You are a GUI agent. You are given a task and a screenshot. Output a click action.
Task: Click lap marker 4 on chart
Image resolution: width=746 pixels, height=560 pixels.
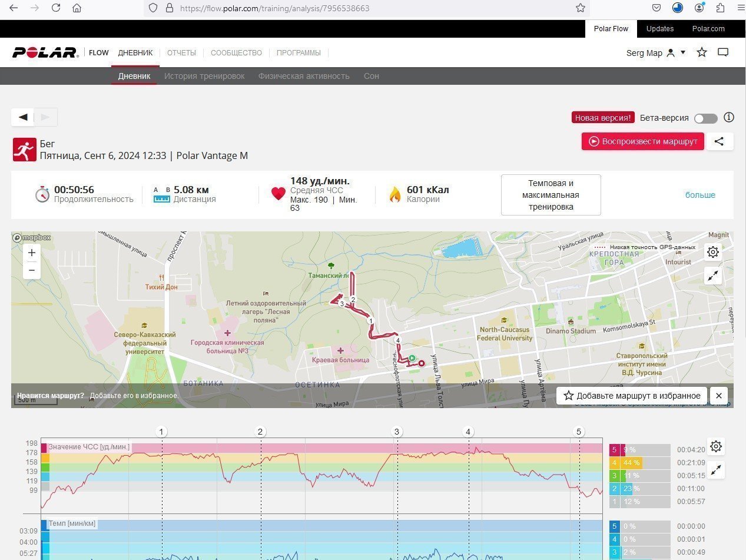(x=468, y=432)
